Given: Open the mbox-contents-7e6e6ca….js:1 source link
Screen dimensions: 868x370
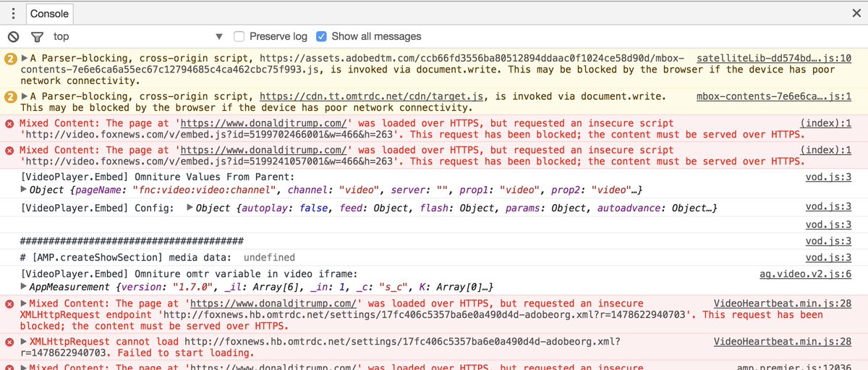Looking at the screenshot, I should tap(773, 96).
